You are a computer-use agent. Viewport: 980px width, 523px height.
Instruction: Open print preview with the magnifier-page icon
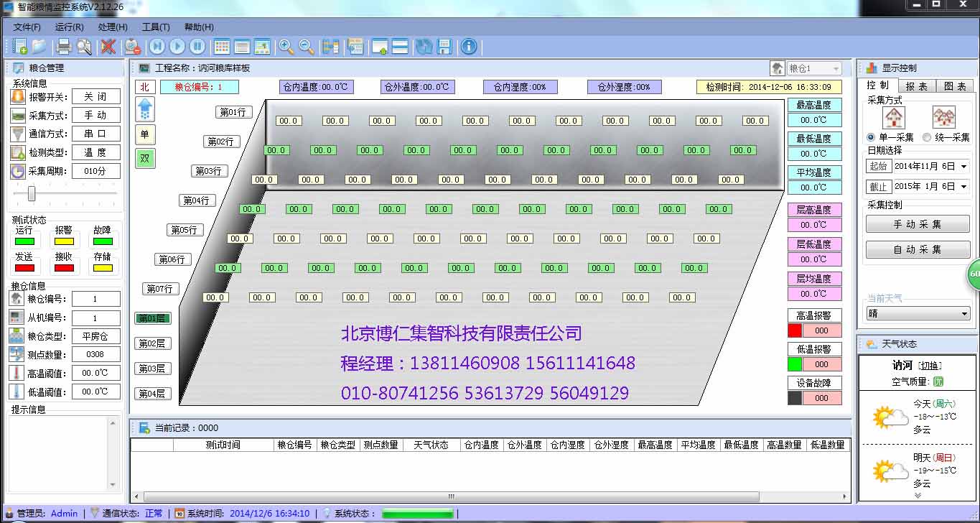click(84, 47)
